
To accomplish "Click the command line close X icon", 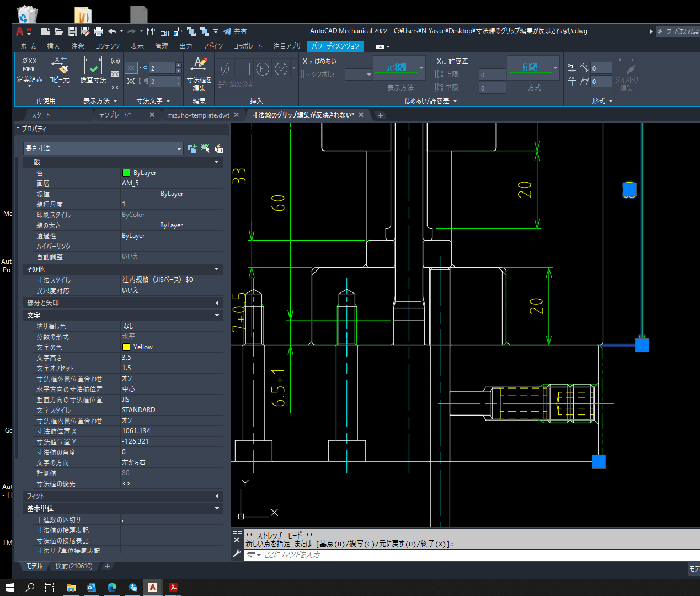I will pos(237,540).
